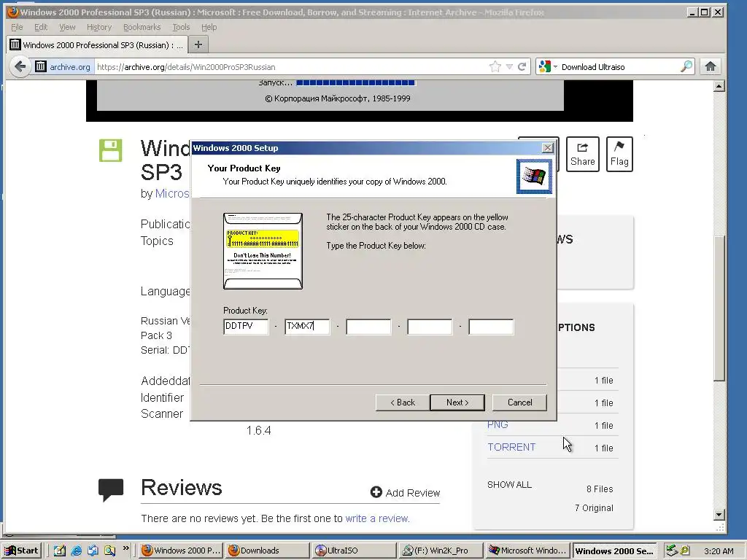Launch Outlook Express quick launch icon
747x560 pixels.
pyautogui.click(x=93, y=551)
